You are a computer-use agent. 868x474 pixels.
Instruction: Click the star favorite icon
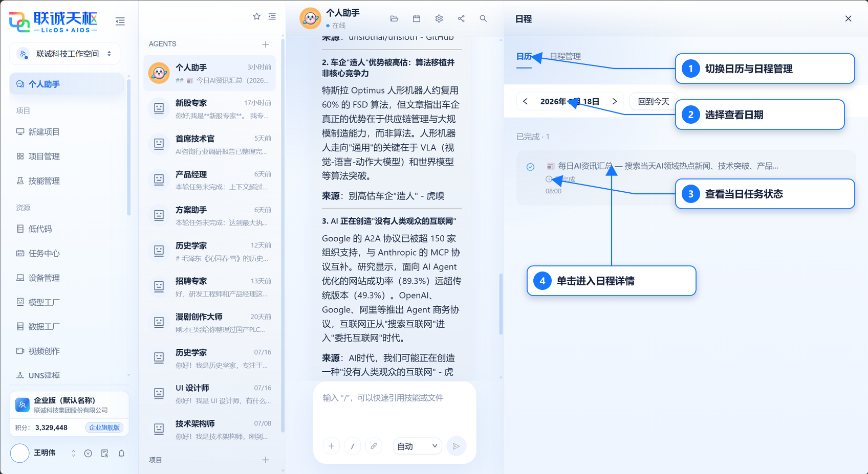coord(256,16)
